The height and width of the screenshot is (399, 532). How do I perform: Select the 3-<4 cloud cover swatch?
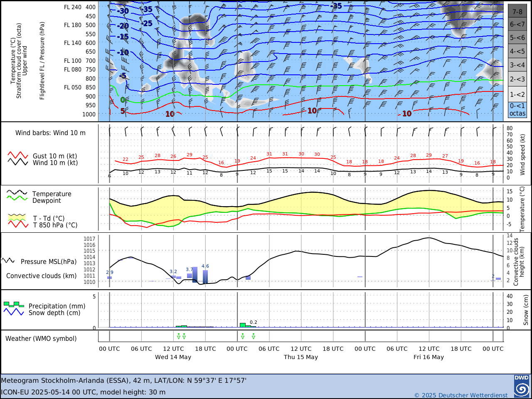coord(517,65)
